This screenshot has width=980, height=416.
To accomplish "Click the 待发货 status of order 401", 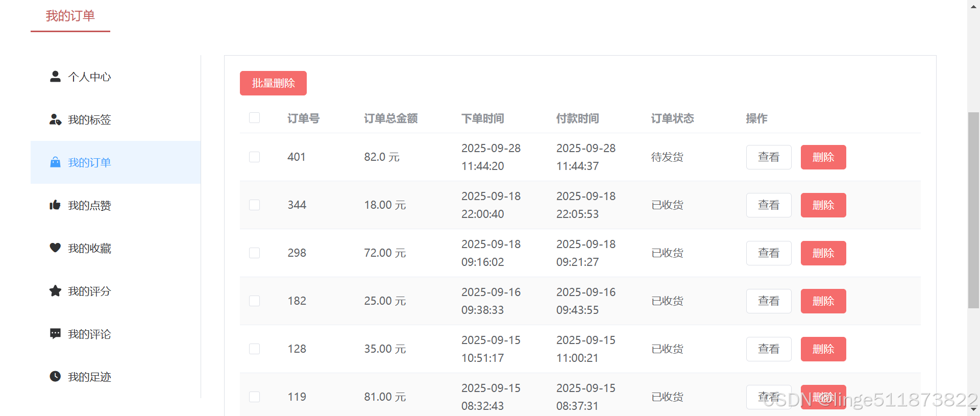I will click(667, 157).
